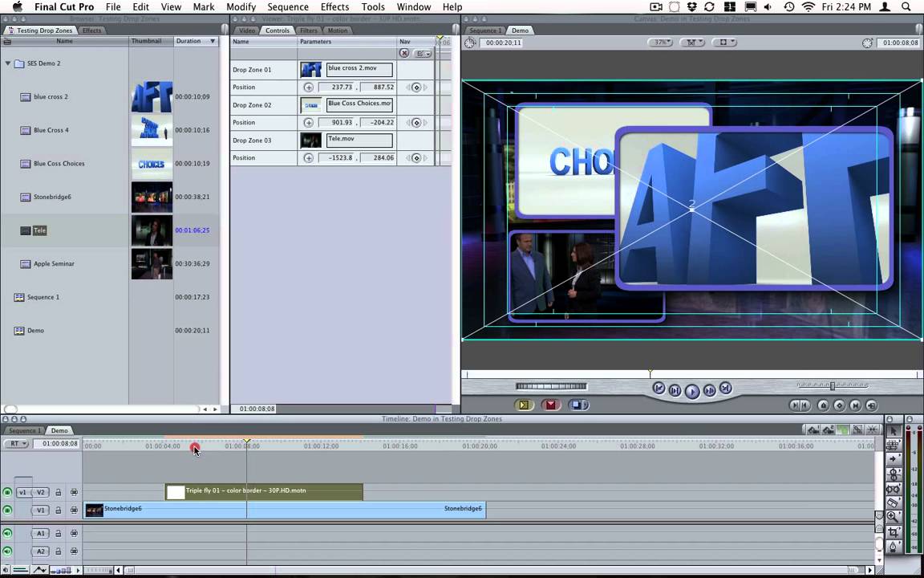Select the Pen tool in tool palette

point(894,546)
